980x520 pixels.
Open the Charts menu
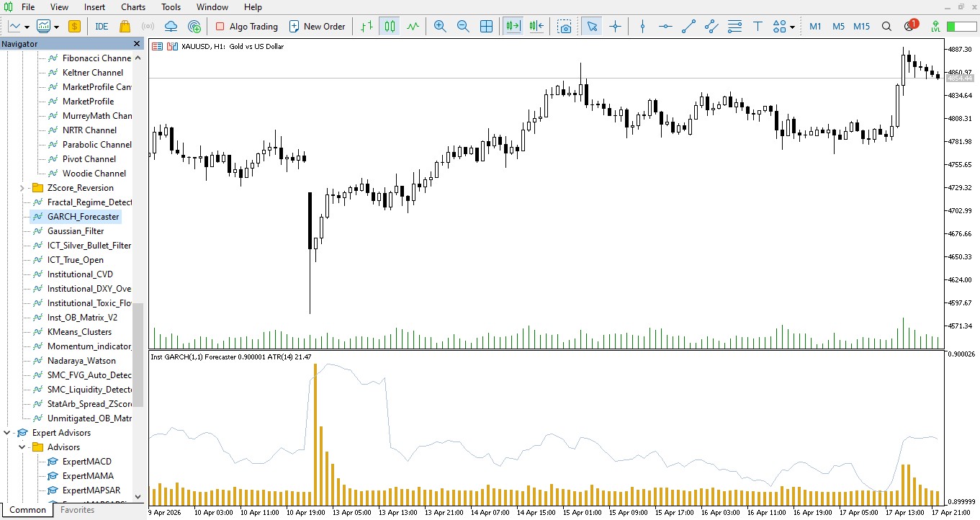(x=132, y=6)
